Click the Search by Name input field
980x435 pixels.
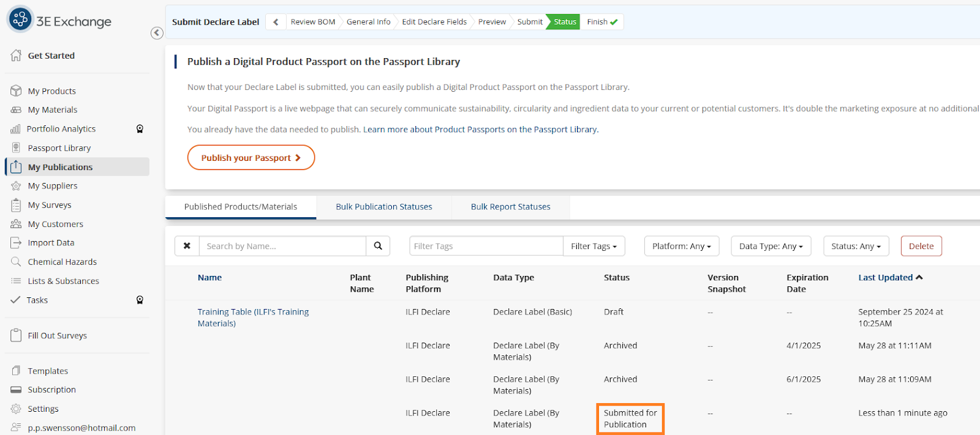282,246
